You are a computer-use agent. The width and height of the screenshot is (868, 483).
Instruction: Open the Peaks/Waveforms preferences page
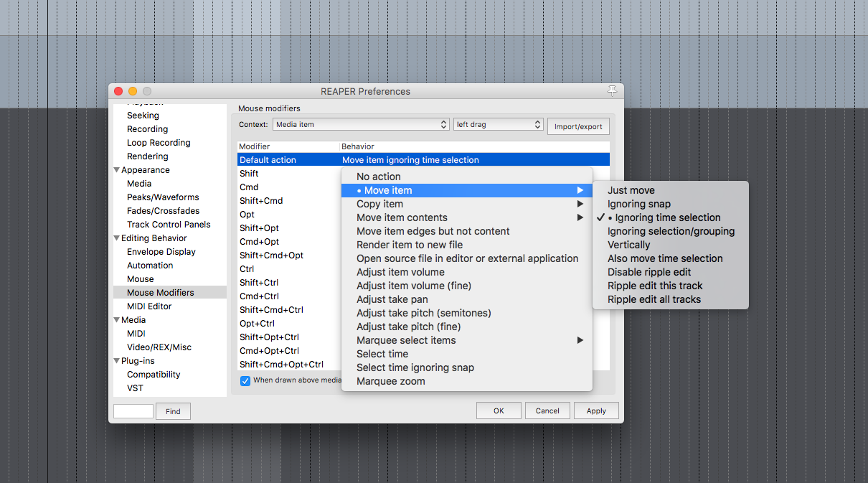pyautogui.click(x=163, y=197)
